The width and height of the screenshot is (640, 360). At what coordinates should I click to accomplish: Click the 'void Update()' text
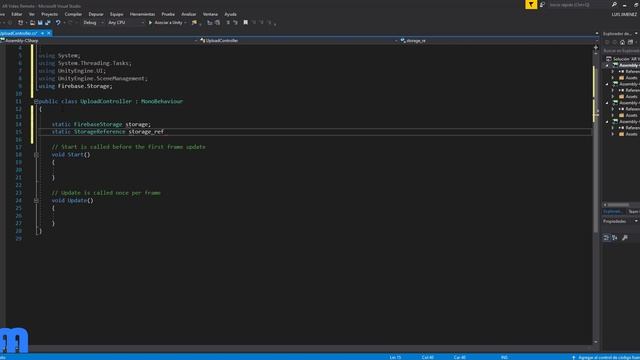pyautogui.click(x=73, y=200)
